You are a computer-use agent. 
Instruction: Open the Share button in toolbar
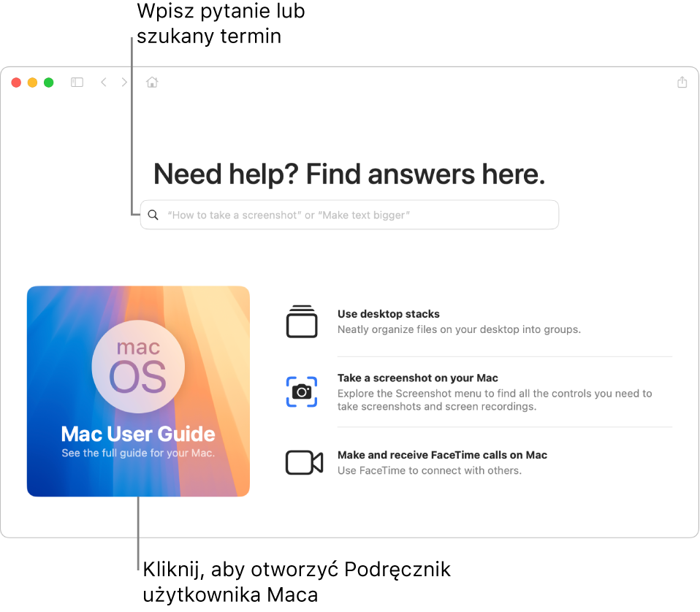tap(682, 83)
